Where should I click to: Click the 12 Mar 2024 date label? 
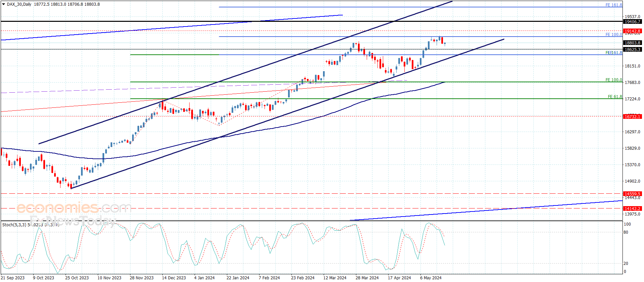pyautogui.click(x=335, y=278)
